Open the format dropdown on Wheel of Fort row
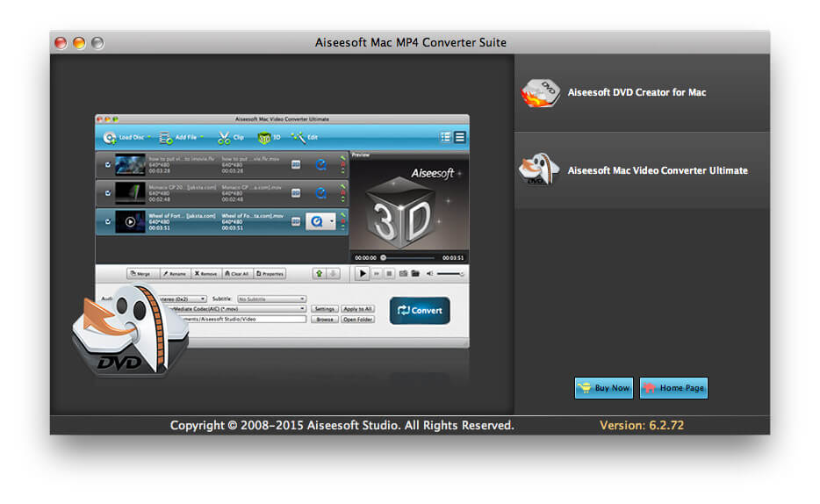The width and height of the screenshot is (820, 504). (x=332, y=221)
